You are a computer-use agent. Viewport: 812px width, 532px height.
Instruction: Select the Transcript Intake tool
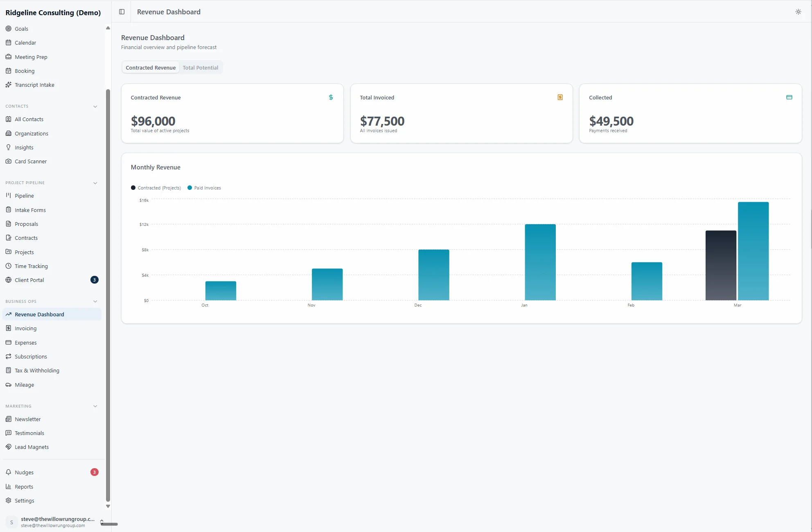34,85
